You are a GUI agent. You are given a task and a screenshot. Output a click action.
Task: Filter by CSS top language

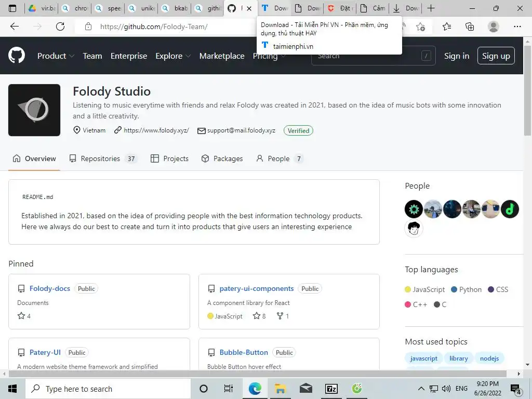tap(498, 289)
